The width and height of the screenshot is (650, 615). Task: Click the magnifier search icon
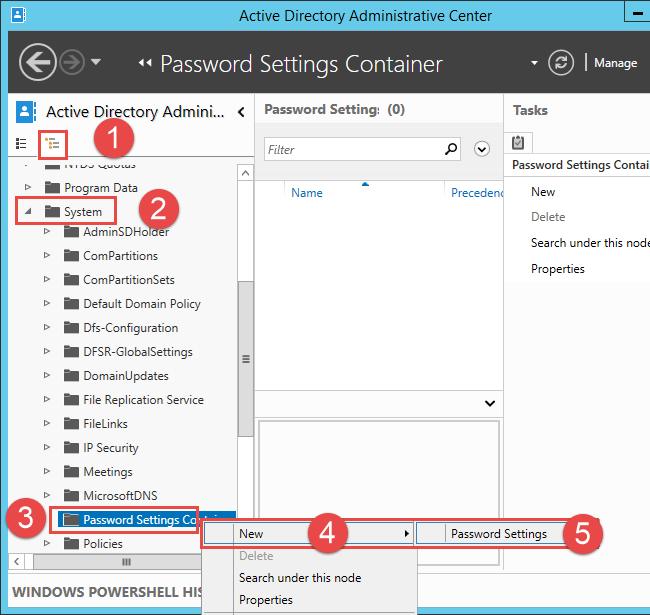tap(451, 149)
